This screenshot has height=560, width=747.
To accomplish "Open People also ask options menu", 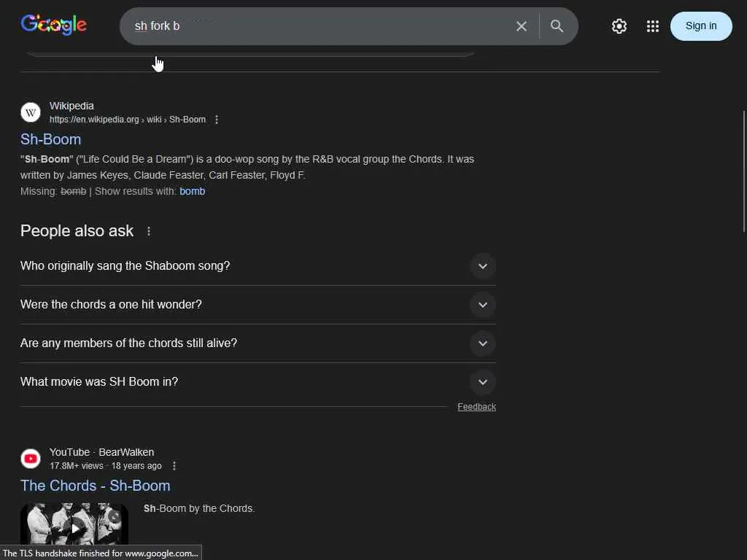I will (149, 231).
